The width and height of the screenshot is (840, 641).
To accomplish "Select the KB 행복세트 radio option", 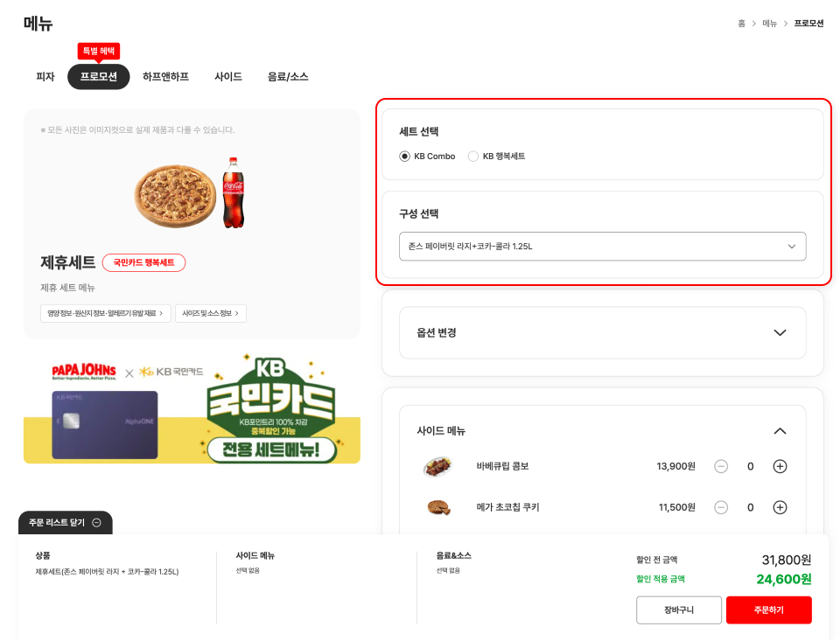I will click(473, 157).
